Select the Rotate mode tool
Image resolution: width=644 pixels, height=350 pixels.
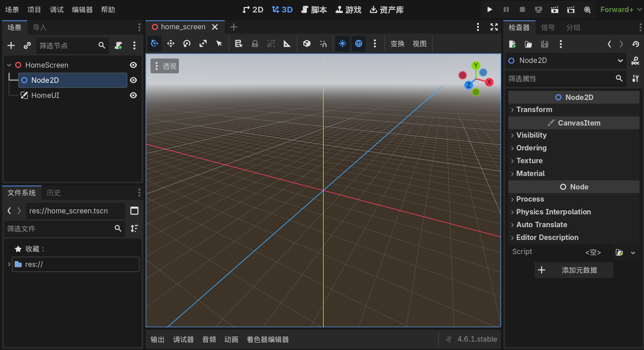(x=187, y=44)
